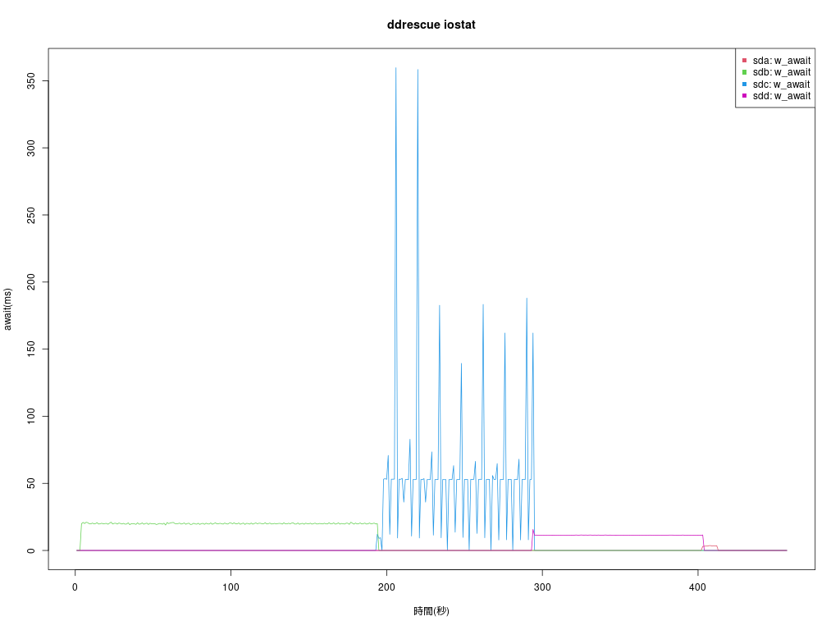This screenshot has height=630, width=840.
Task: Click the 200 tick label on x-axis
Action: [x=386, y=587]
